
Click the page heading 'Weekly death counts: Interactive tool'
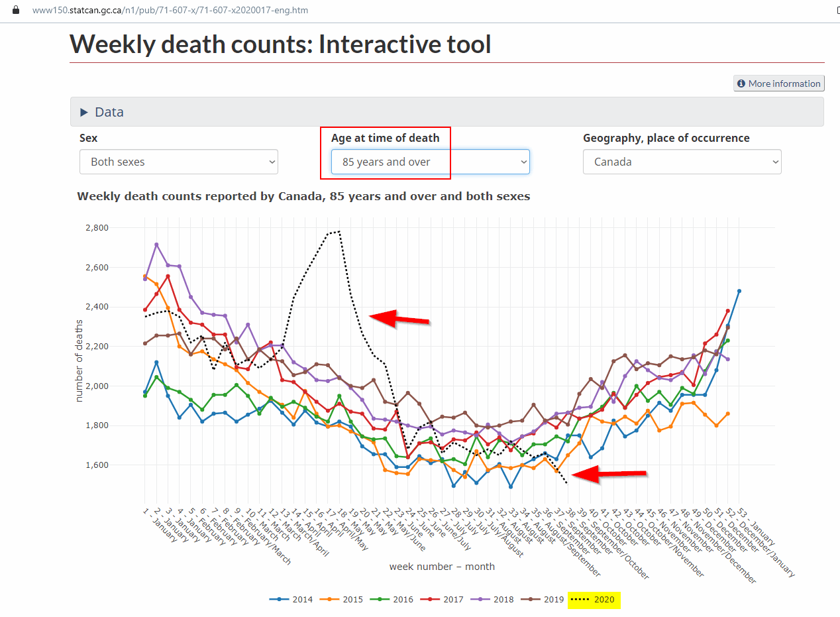click(x=280, y=44)
